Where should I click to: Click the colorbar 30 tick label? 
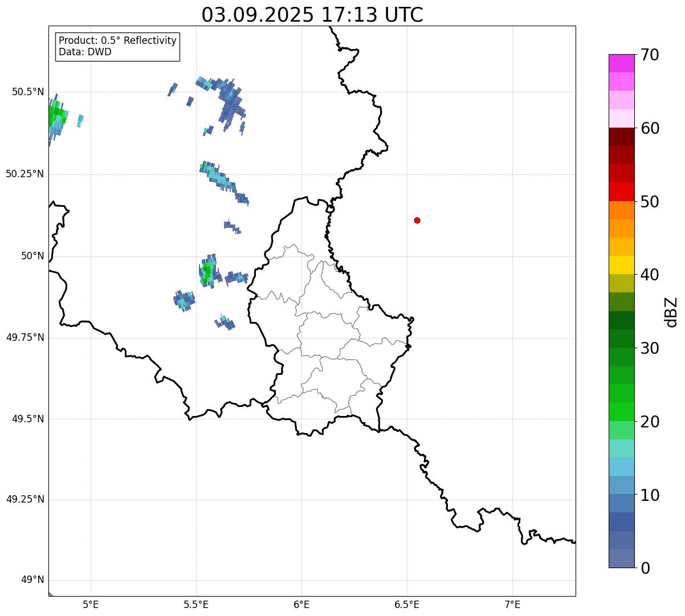[x=650, y=348]
